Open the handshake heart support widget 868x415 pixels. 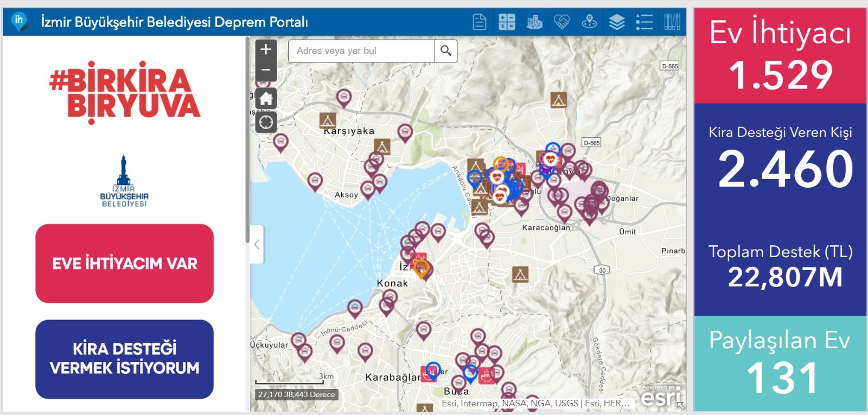pos(561,22)
